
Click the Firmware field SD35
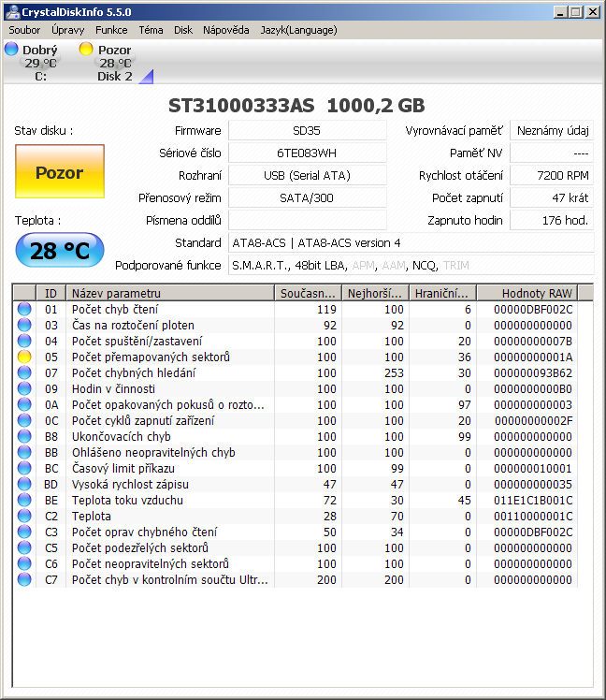(307, 130)
